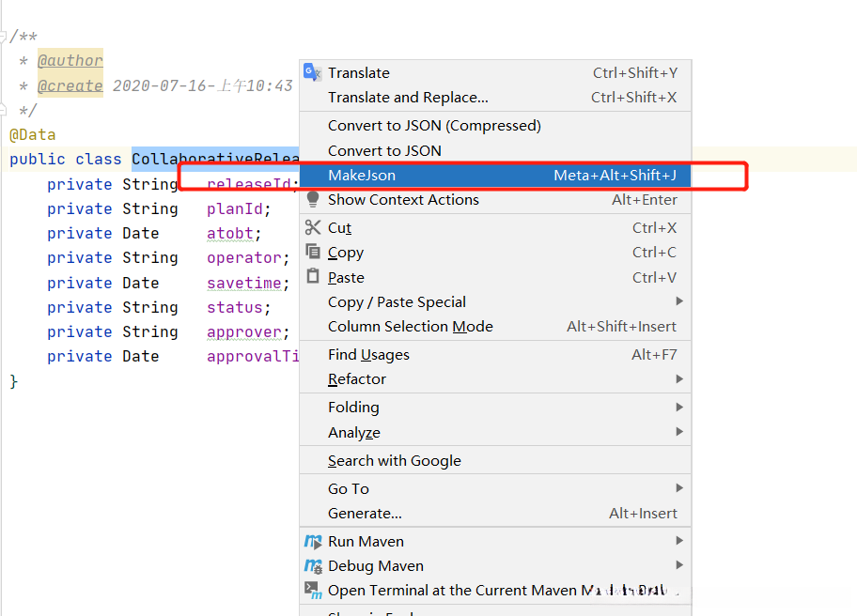The width and height of the screenshot is (857, 616).
Task: Choose Column Selection Mode
Action: coord(410,326)
